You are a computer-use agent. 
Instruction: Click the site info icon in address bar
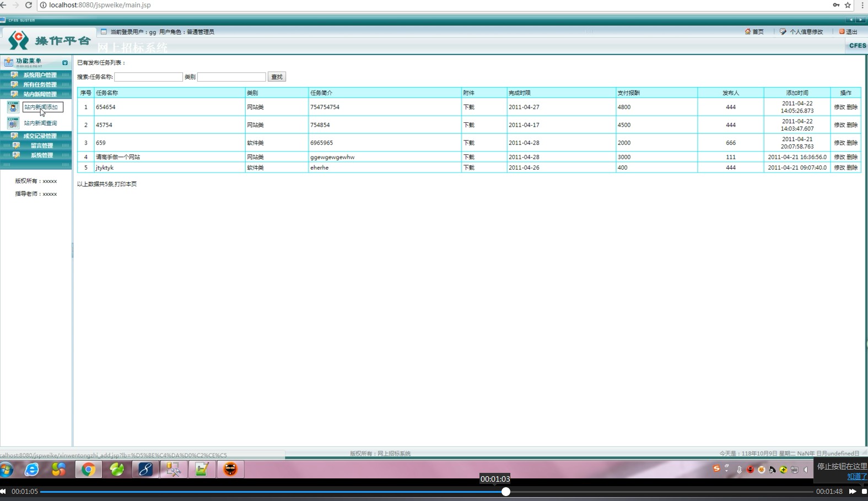[43, 5]
